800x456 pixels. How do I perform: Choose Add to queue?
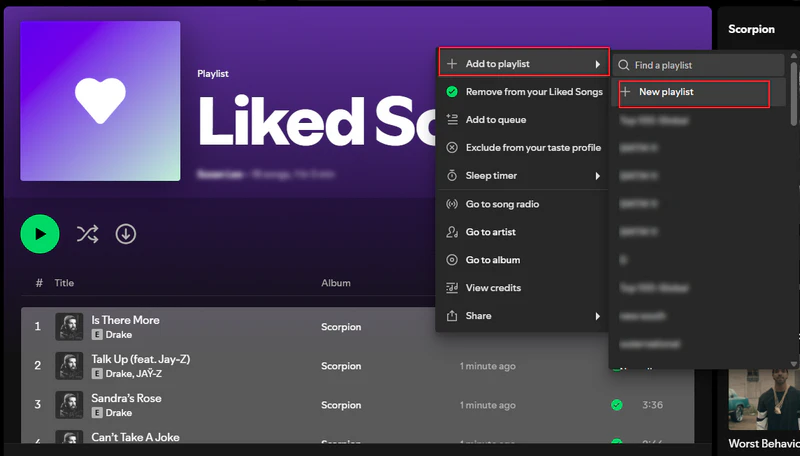click(x=523, y=120)
